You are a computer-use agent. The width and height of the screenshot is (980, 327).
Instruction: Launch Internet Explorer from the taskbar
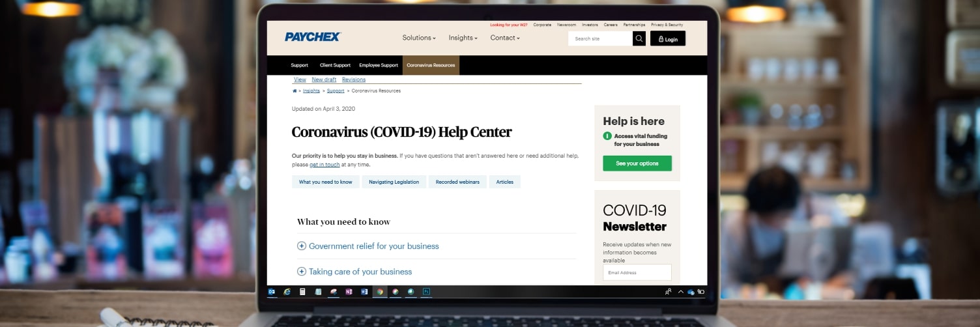[287, 292]
